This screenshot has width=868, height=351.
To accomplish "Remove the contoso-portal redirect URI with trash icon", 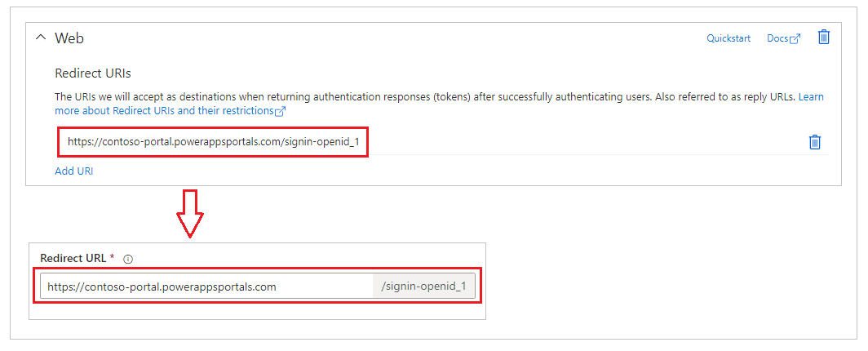I will point(814,142).
